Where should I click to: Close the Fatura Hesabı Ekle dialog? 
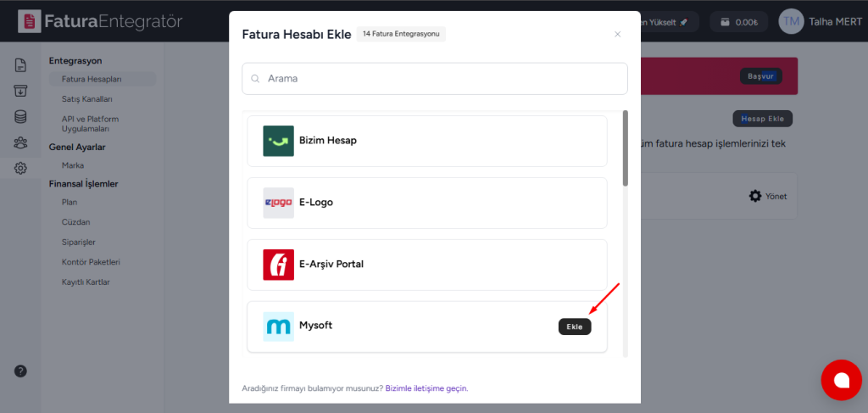point(617,34)
